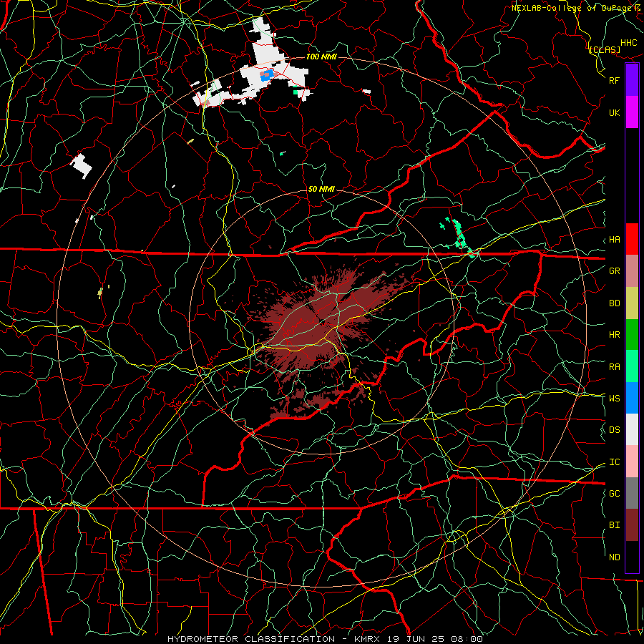Viewport: 644px width, 644px height.
Task: Click the brown BI legend swatch
Action: coord(632,525)
